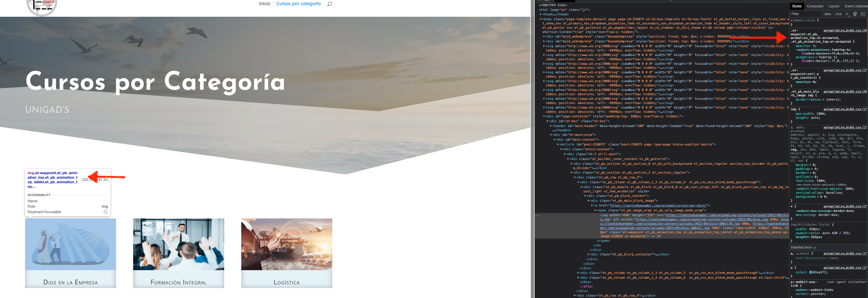Open cubic-bezier editor icon on active animation value

pos(803,61)
